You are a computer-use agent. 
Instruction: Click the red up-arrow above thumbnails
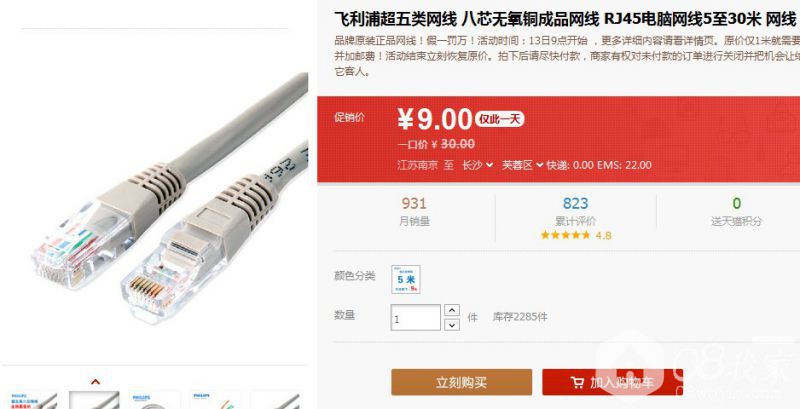[x=95, y=381]
